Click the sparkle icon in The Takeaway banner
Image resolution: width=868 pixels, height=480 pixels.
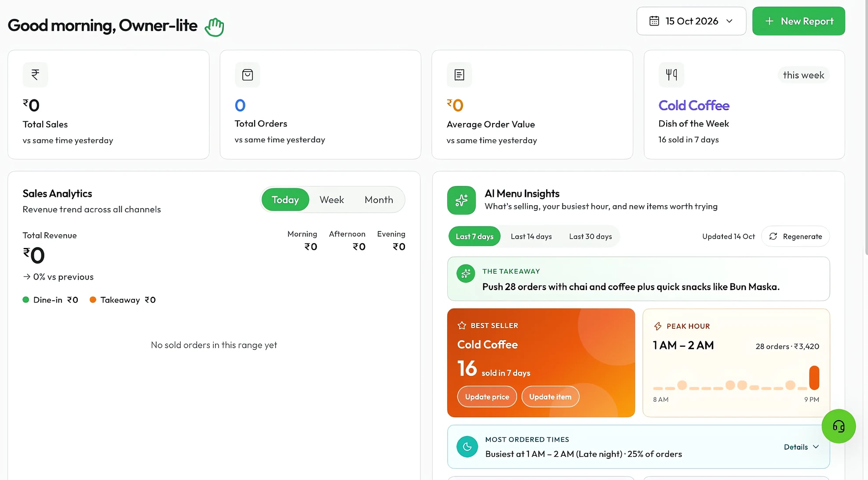click(x=466, y=274)
